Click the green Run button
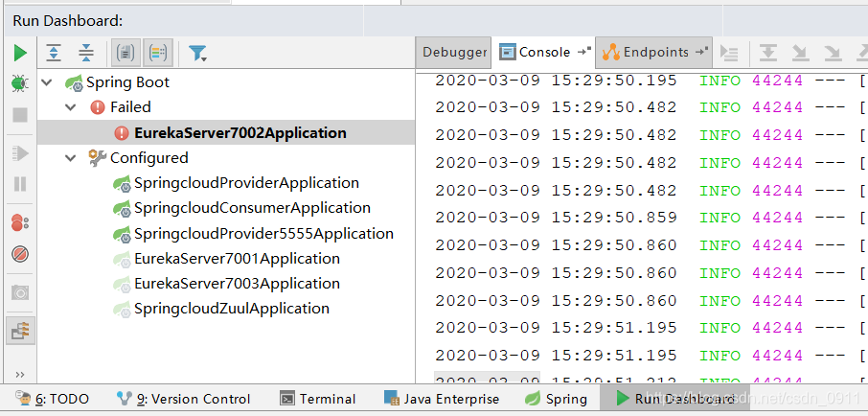The width and height of the screenshot is (868, 416). (x=20, y=53)
